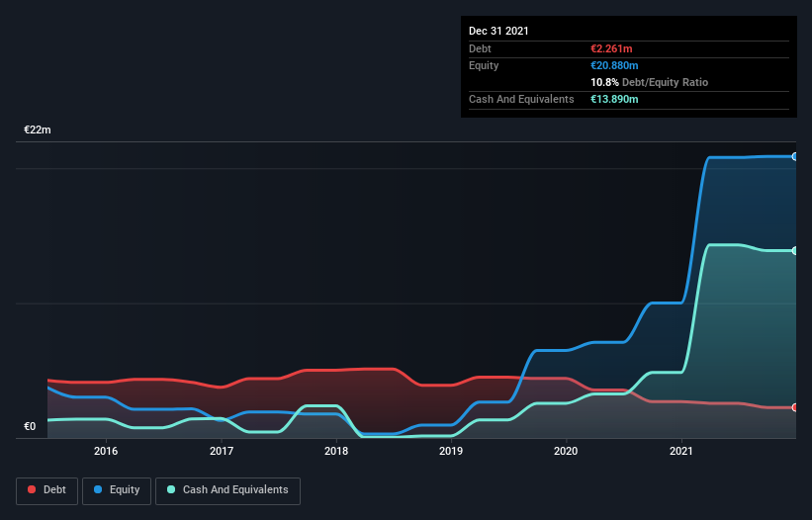The height and width of the screenshot is (520, 812).
Task: Click the 2020 x-axis label
Action: point(566,451)
